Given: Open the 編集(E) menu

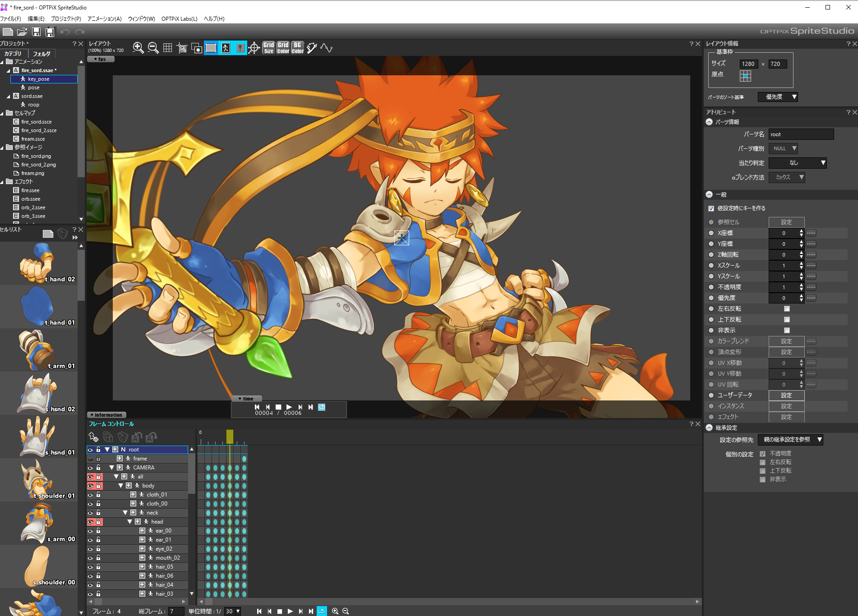Looking at the screenshot, I should pos(36,18).
